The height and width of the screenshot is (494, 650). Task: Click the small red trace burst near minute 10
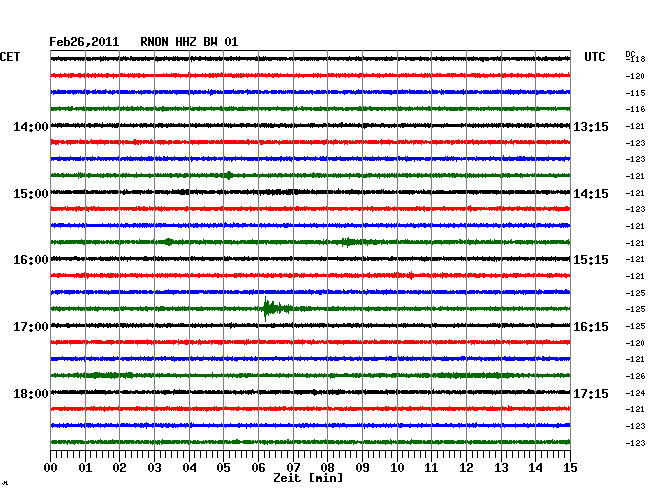410,275
